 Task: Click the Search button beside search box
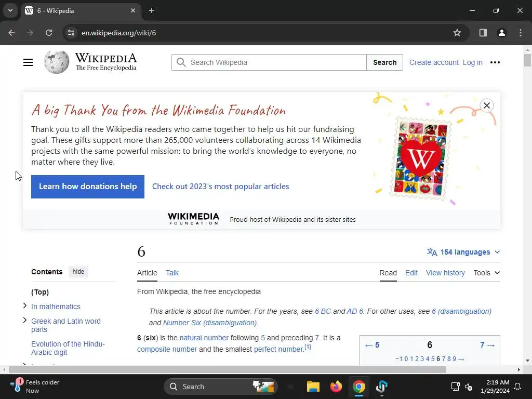(x=385, y=62)
